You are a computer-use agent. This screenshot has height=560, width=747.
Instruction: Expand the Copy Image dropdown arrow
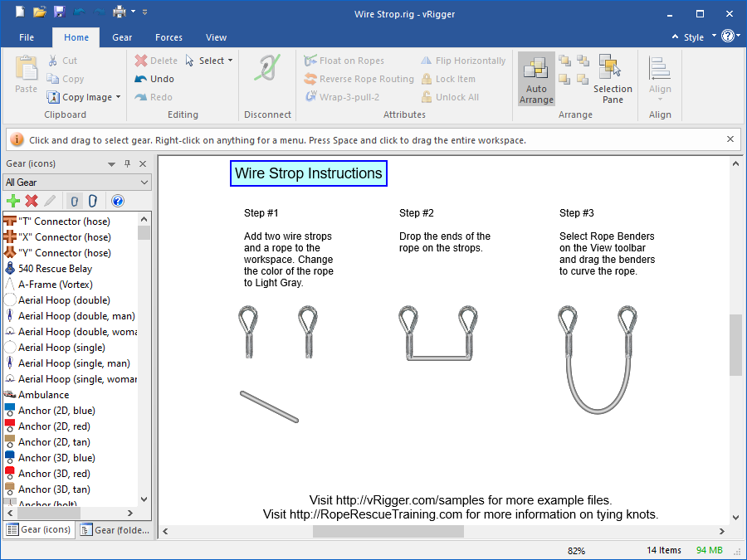(x=118, y=97)
